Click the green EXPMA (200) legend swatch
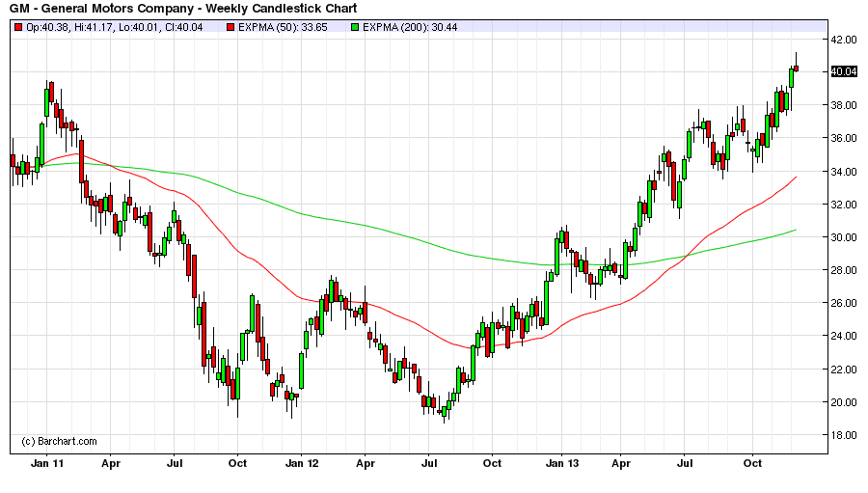Screen dimensions: 868x493 (x=355, y=27)
